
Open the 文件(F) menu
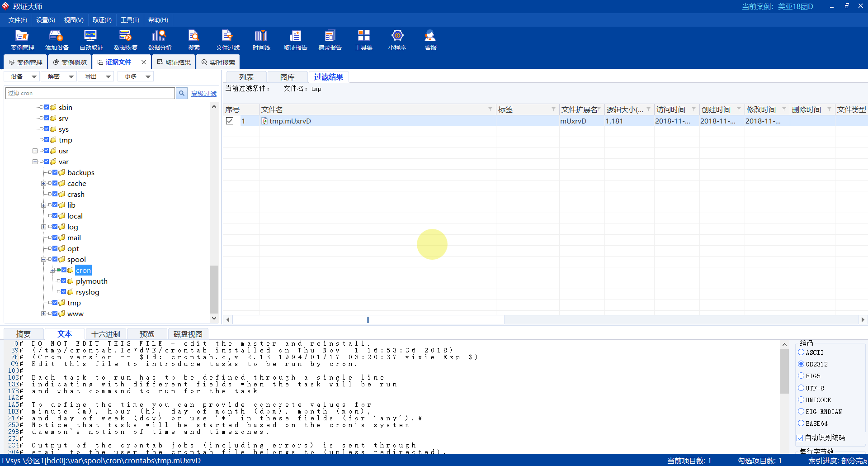point(18,20)
